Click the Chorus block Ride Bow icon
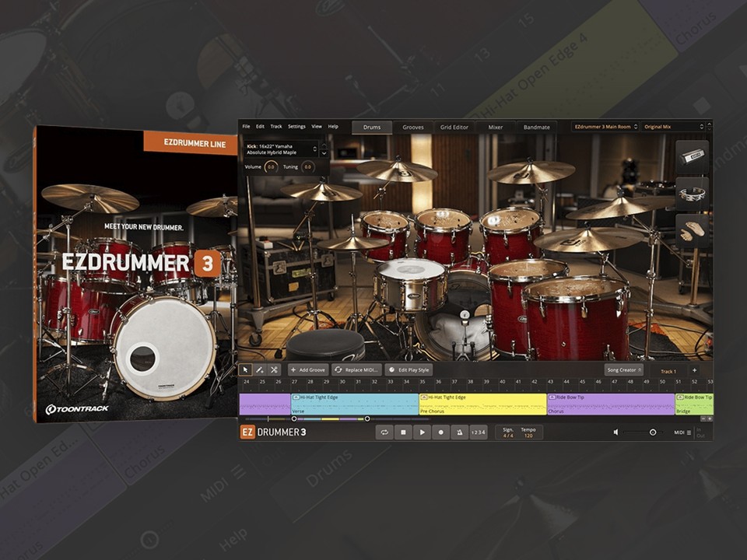 (552, 397)
